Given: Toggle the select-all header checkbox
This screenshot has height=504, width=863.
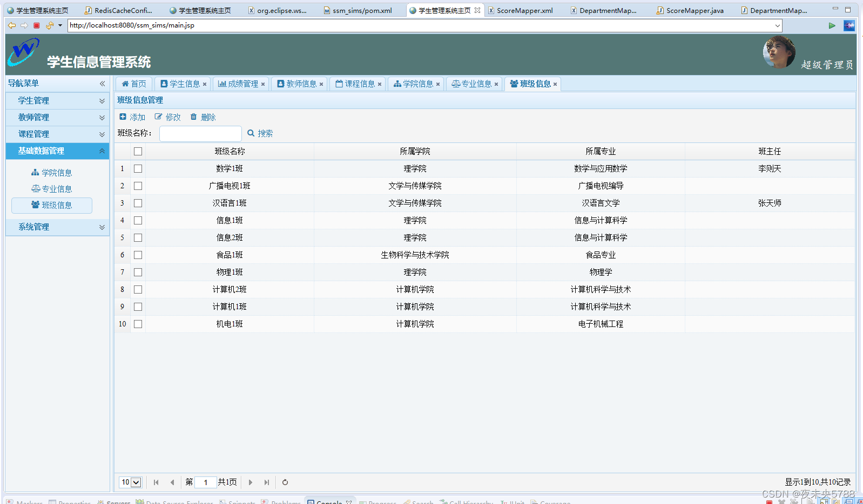Looking at the screenshot, I should (138, 152).
